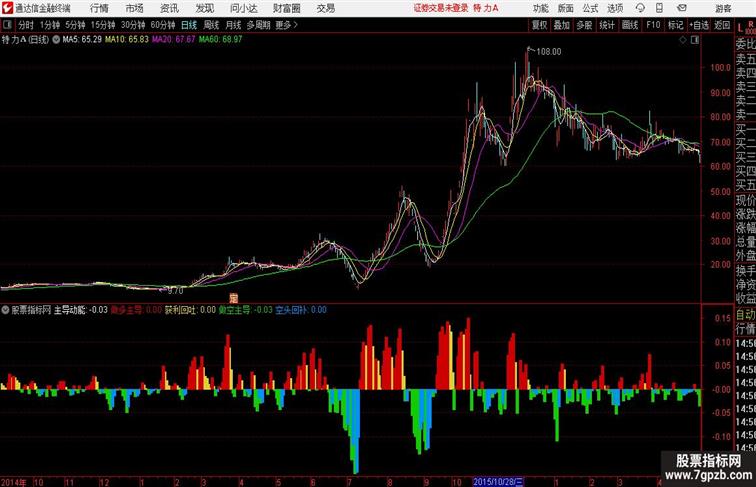Click the 标记 mark button
Image resolution: width=756 pixels, height=487 pixels.
pyautogui.click(x=675, y=25)
